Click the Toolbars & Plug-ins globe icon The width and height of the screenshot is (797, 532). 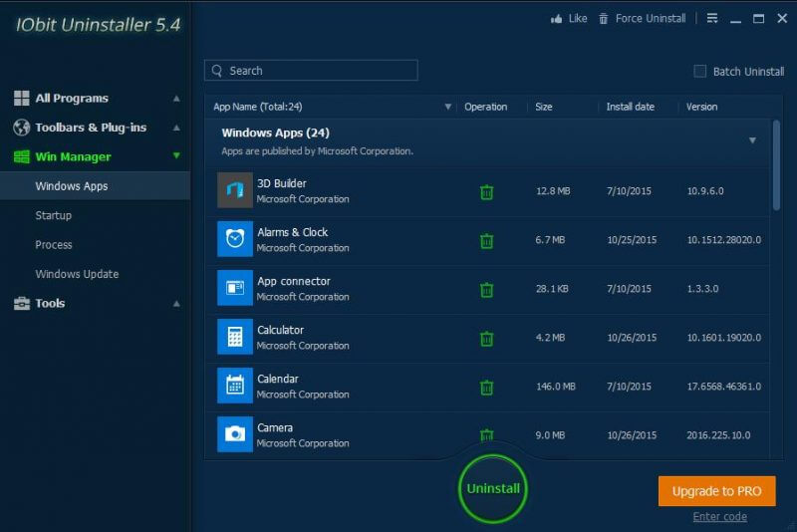pyautogui.click(x=21, y=128)
